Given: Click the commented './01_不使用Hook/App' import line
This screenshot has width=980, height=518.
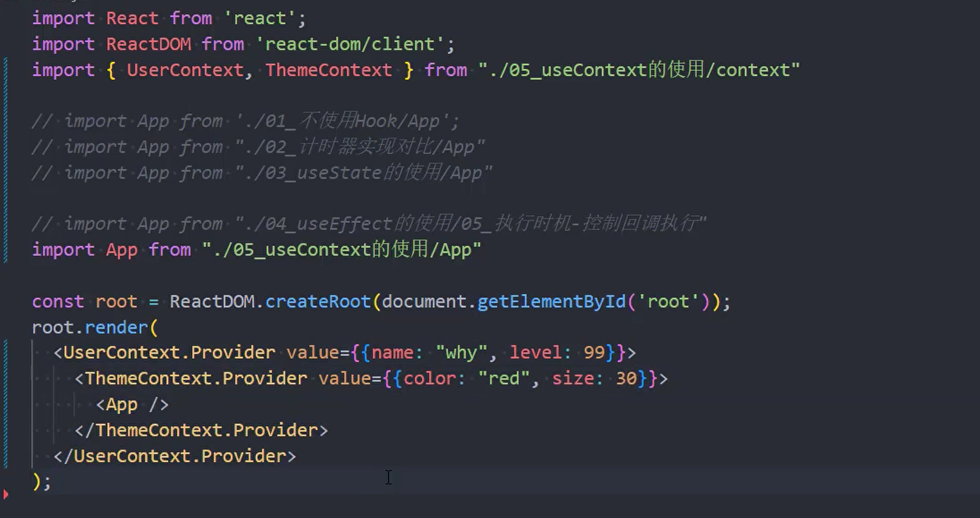Looking at the screenshot, I should click(x=245, y=120).
